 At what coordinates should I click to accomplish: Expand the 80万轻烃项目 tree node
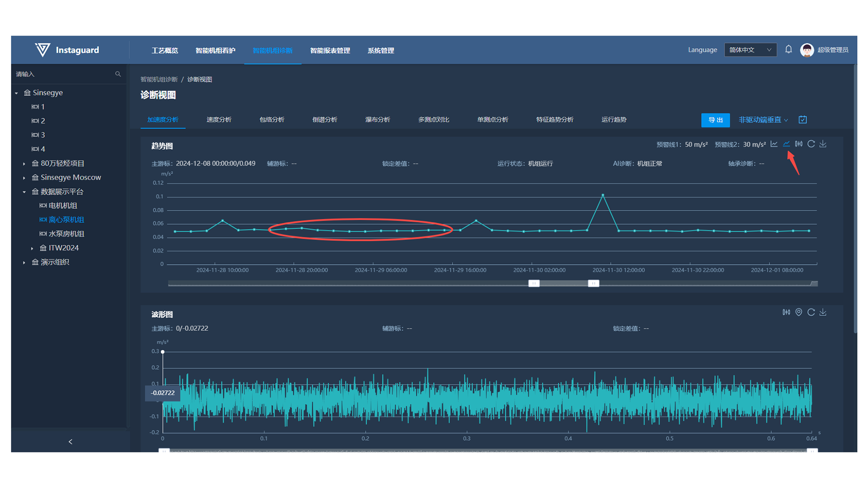pyautogui.click(x=24, y=164)
